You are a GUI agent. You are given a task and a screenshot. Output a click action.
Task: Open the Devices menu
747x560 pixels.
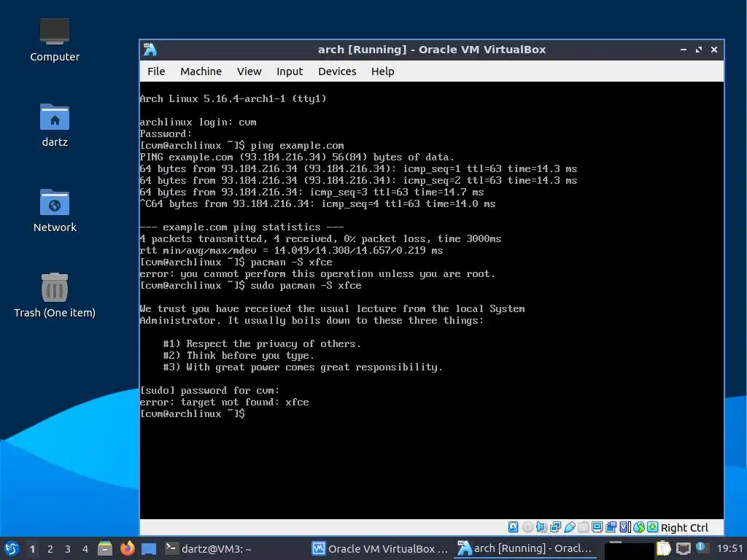pyautogui.click(x=337, y=71)
